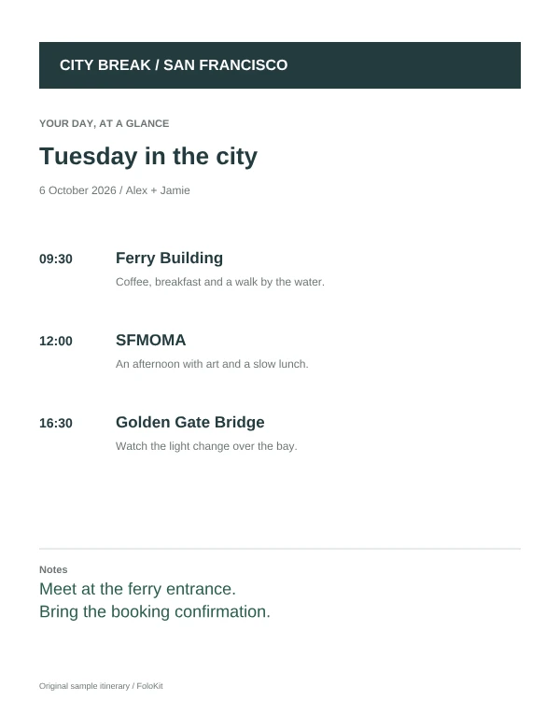The width and height of the screenshot is (560, 728).
Task: Click the Watch the light change text
Action: click(206, 446)
